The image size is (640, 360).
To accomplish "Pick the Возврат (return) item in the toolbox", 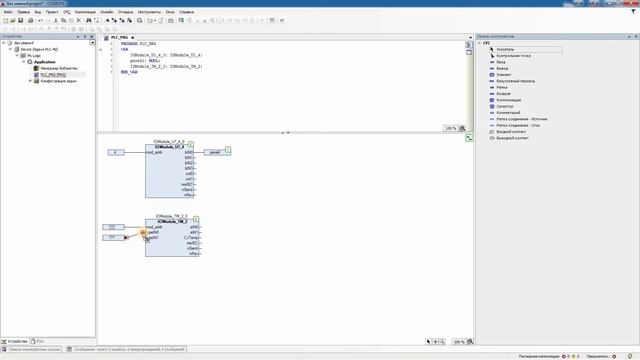I will (x=503, y=93).
